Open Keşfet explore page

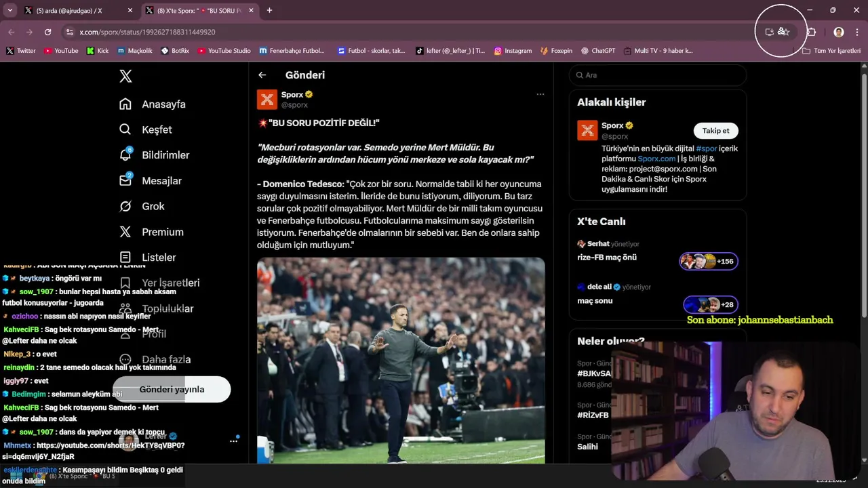pos(146,129)
